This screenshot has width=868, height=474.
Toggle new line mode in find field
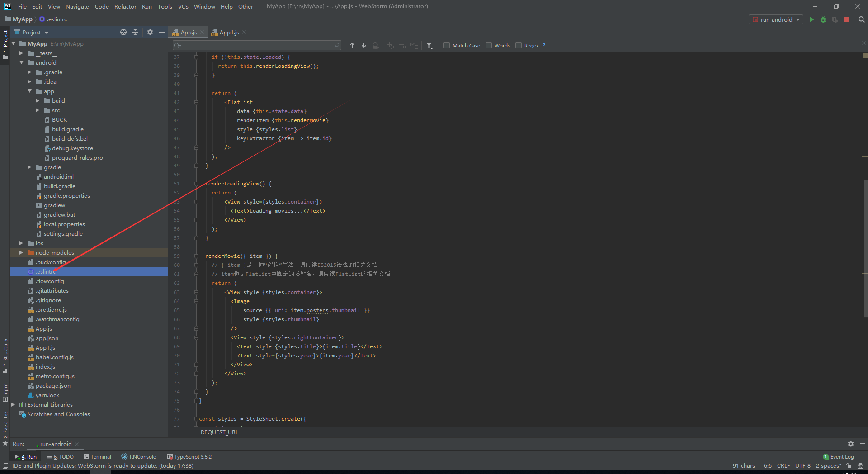coord(336,45)
